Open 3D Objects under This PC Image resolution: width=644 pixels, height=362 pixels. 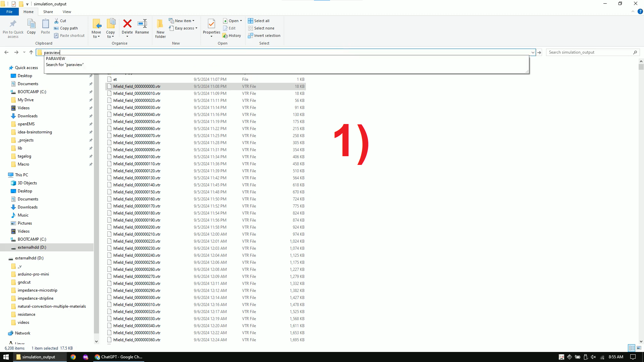[27, 183]
